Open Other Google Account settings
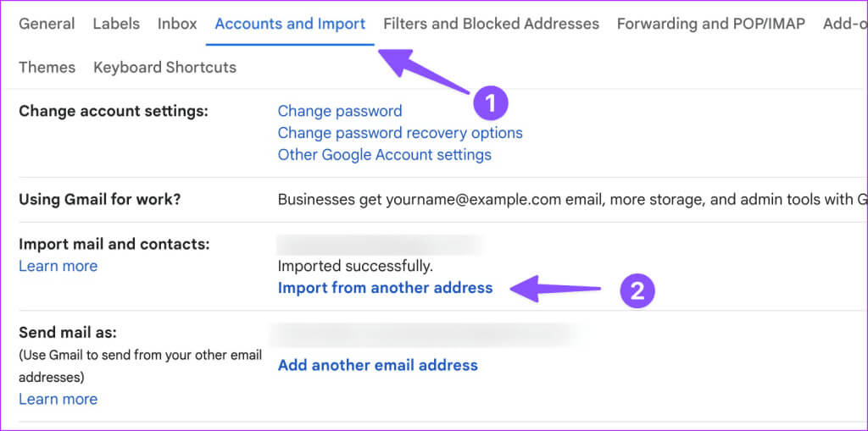The width and height of the screenshot is (868, 431). [384, 155]
